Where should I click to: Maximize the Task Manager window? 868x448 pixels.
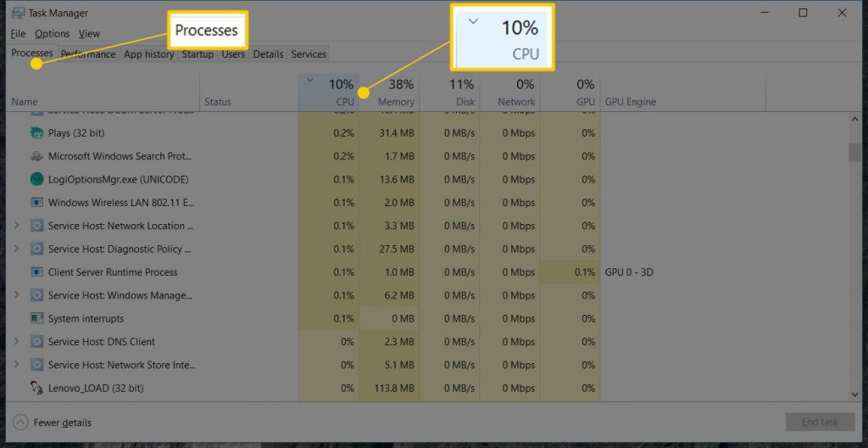tap(804, 14)
